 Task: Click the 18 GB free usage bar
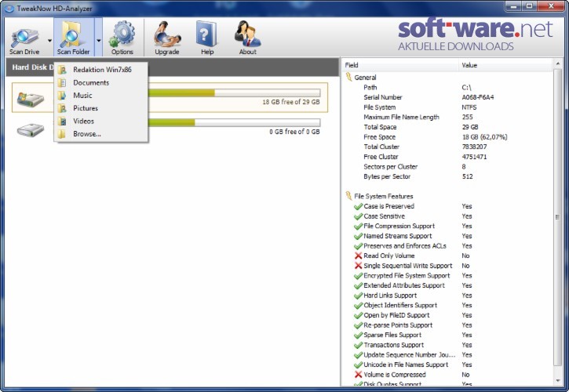pyautogui.click(x=234, y=93)
